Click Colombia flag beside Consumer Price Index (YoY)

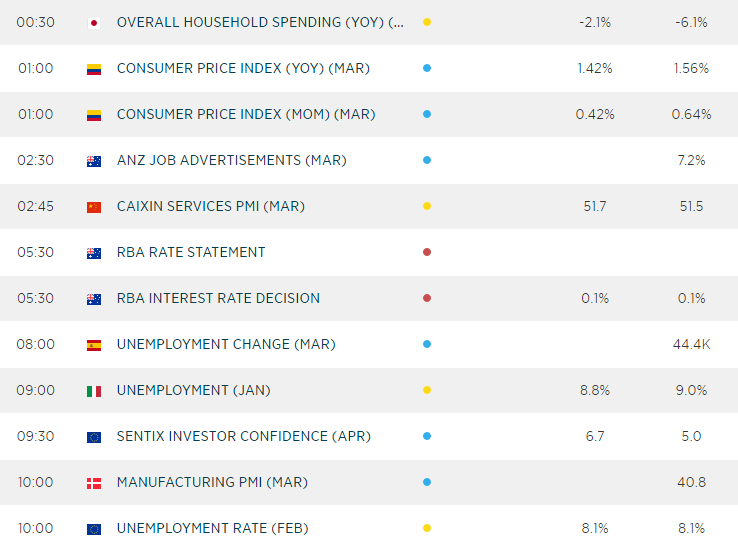tap(94, 69)
